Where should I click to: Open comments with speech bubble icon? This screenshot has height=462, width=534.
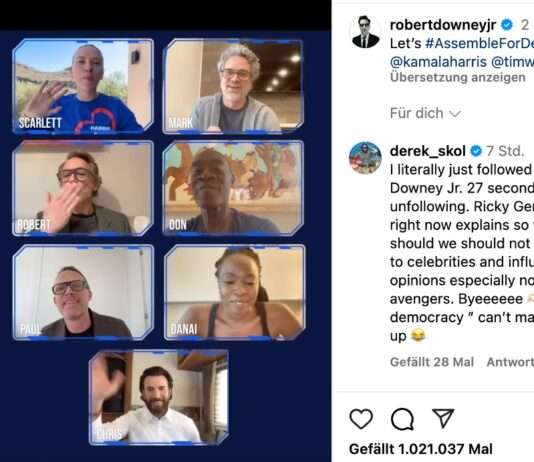coord(403,419)
